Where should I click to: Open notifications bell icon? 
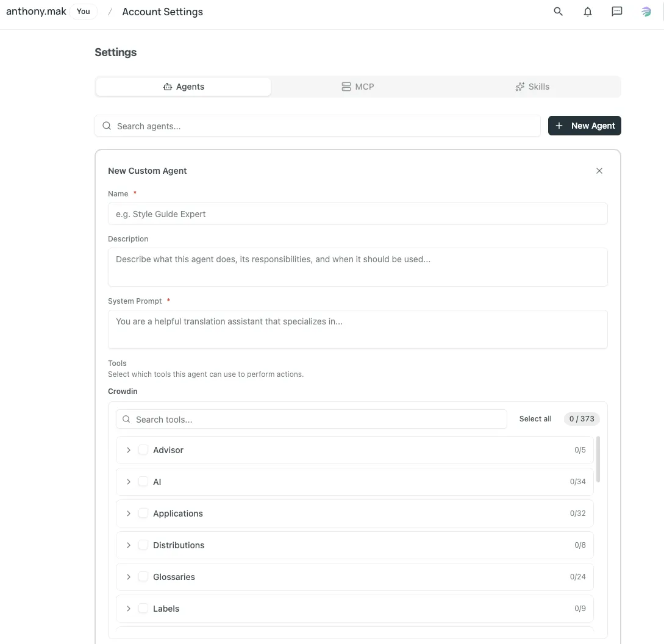[x=587, y=12]
